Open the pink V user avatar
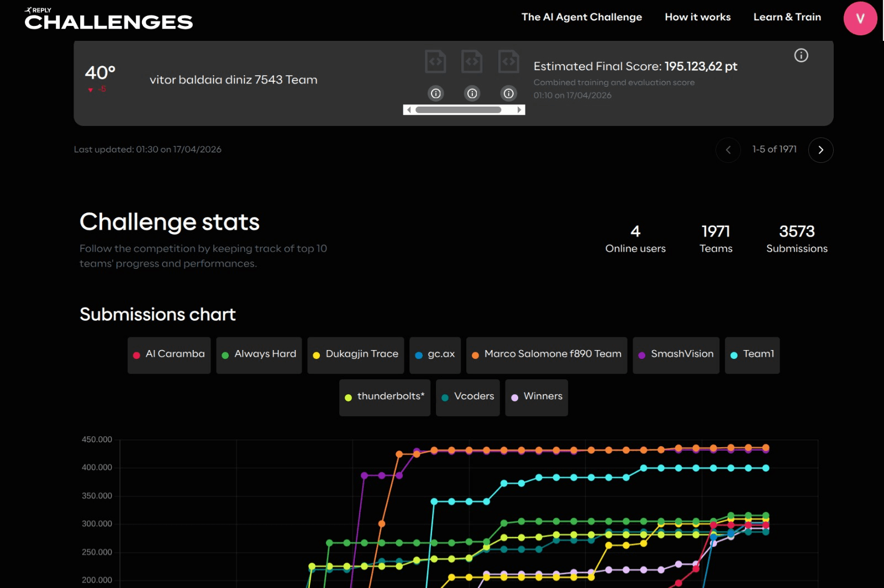This screenshot has width=884, height=588. [860, 18]
